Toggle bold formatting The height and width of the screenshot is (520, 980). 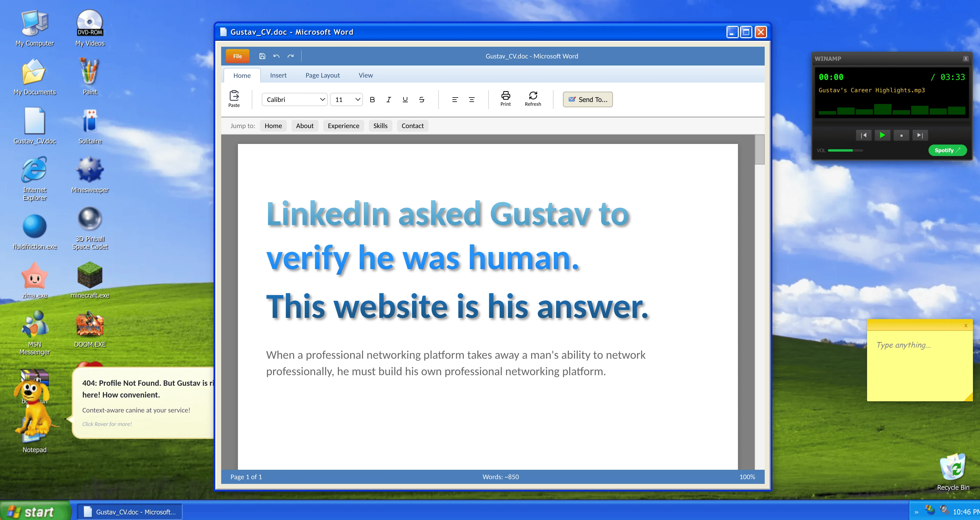click(x=372, y=99)
